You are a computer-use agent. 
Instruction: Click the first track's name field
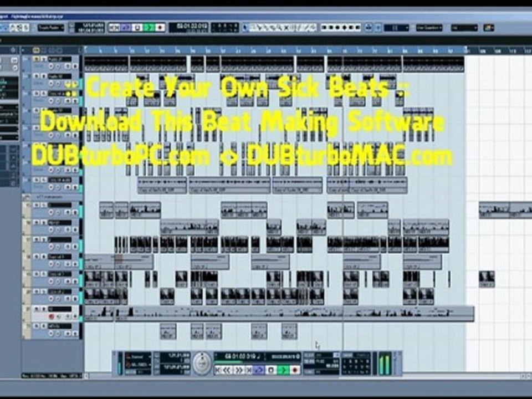point(60,59)
